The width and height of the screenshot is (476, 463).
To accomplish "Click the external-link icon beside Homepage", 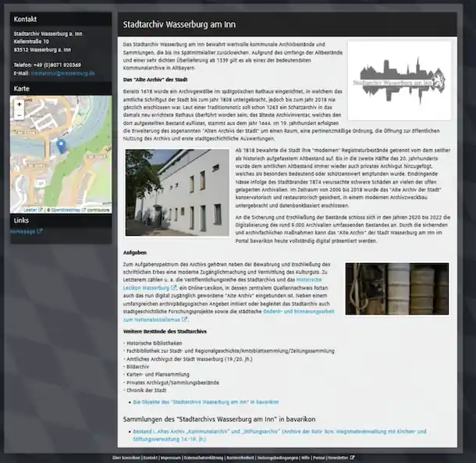I will coord(40,231).
